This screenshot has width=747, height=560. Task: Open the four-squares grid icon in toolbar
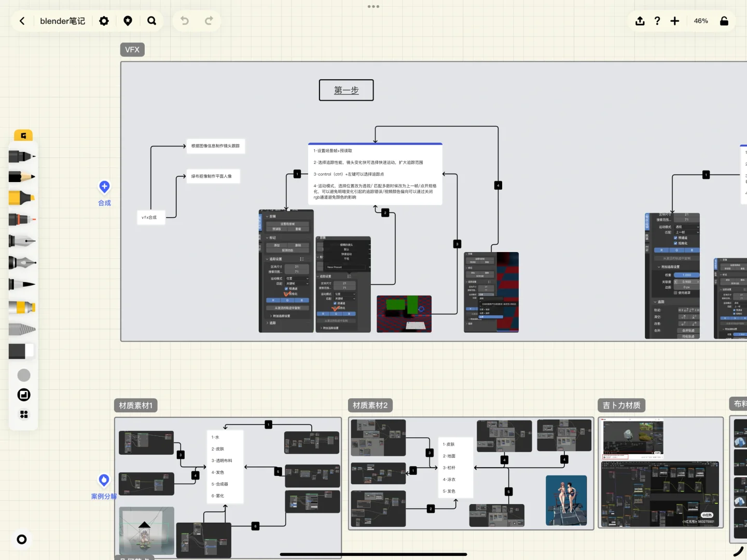click(24, 414)
